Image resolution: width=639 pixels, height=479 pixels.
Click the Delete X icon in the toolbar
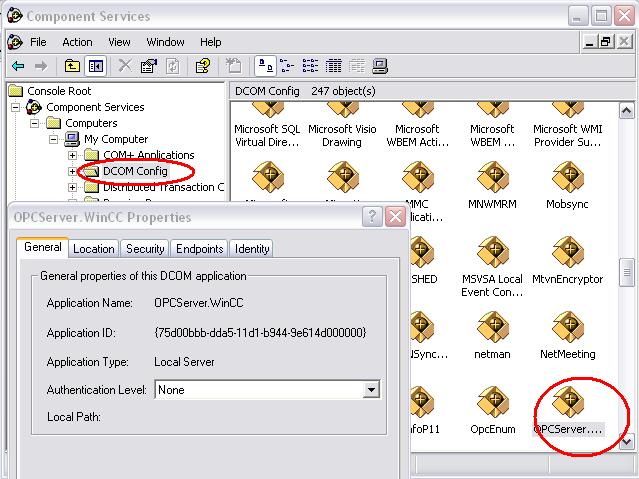coord(125,66)
